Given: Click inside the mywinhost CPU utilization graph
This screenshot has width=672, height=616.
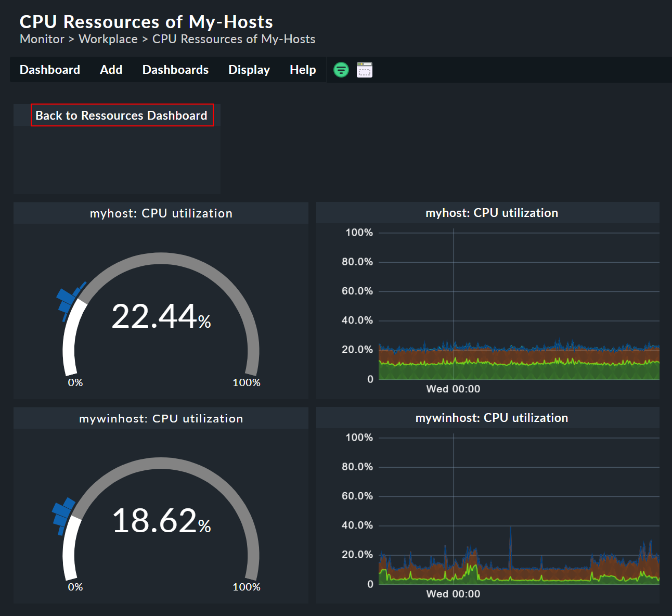Looking at the screenshot, I should pos(519,511).
